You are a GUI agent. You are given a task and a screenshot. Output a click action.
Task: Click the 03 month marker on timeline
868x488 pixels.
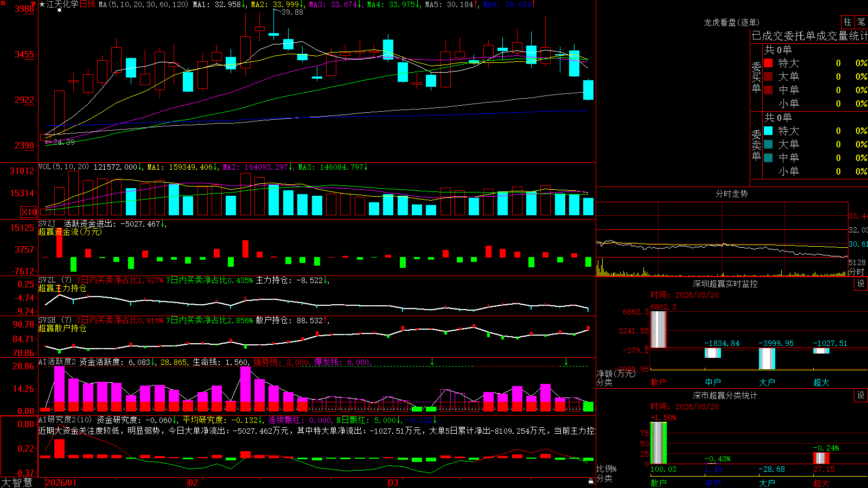(x=393, y=483)
